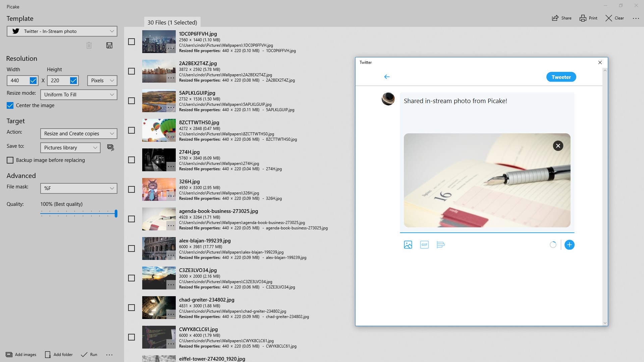Click the eiffel-tower-274200_1920.jpg file name
Image resolution: width=644 pixels, height=362 pixels.
click(x=212, y=359)
